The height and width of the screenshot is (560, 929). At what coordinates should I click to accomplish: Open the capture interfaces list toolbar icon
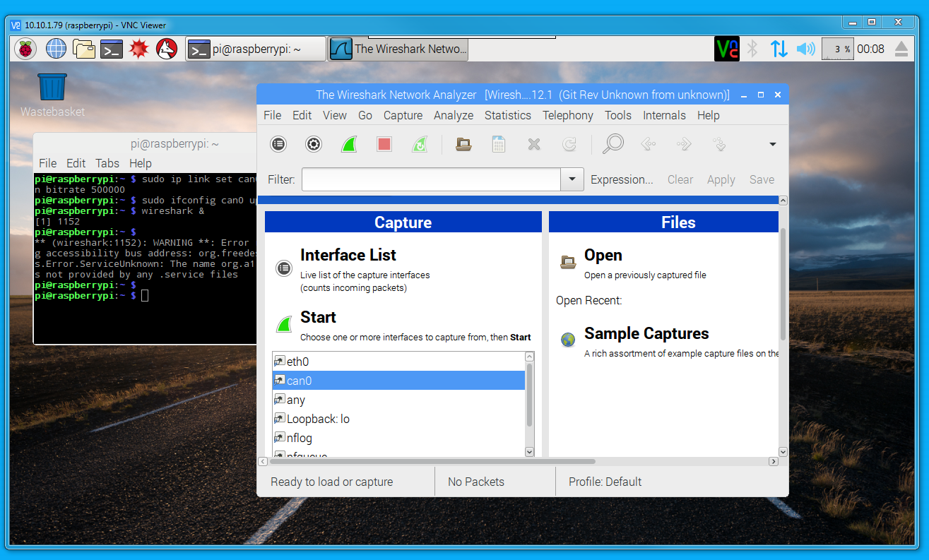(278, 144)
